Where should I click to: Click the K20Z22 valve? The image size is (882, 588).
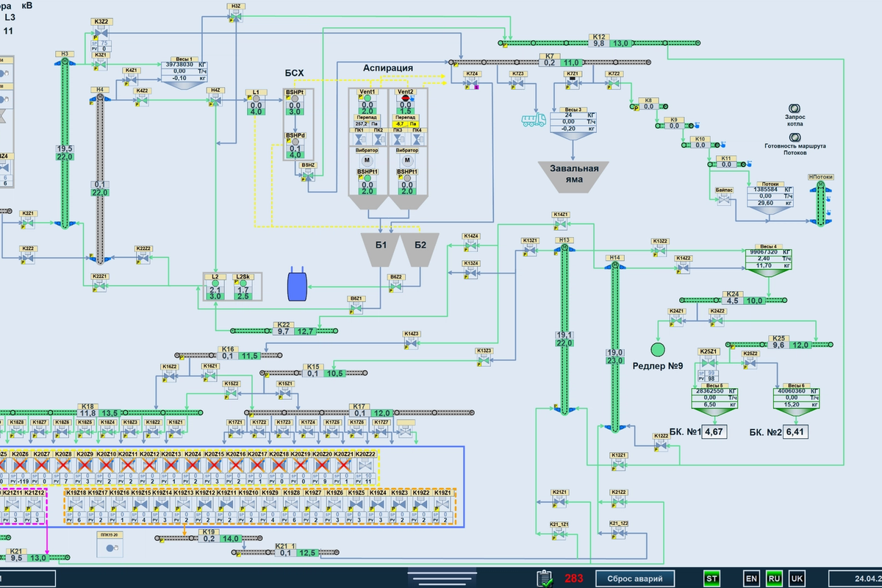pyautogui.click(x=365, y=466)
